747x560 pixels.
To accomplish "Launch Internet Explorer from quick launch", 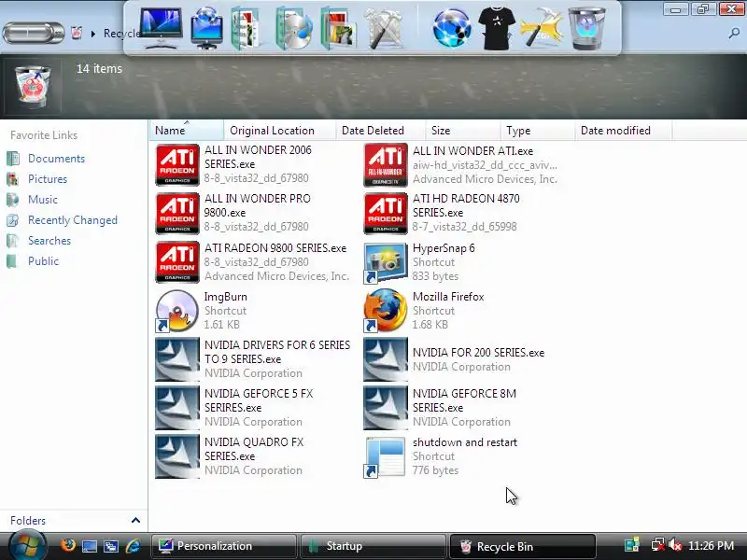I will pos(133,546).
